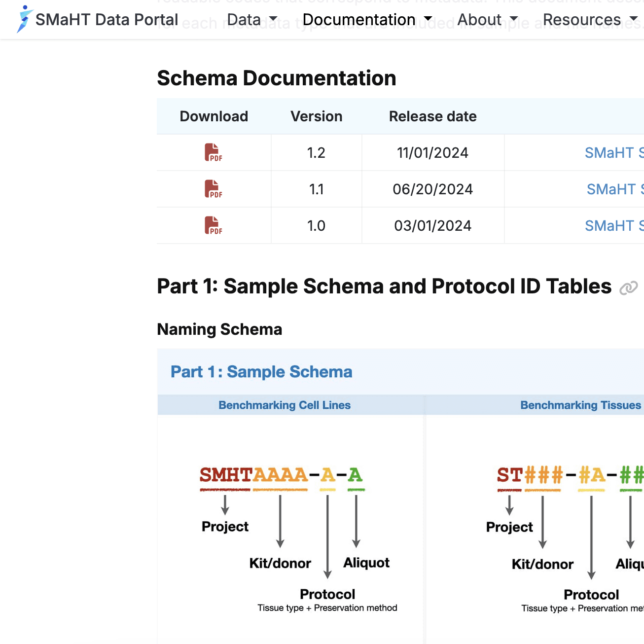Click the SMaHT Data Portal logo icon
Image resolution: width=644 pixels, height=644 pixels.
[24, 19]
